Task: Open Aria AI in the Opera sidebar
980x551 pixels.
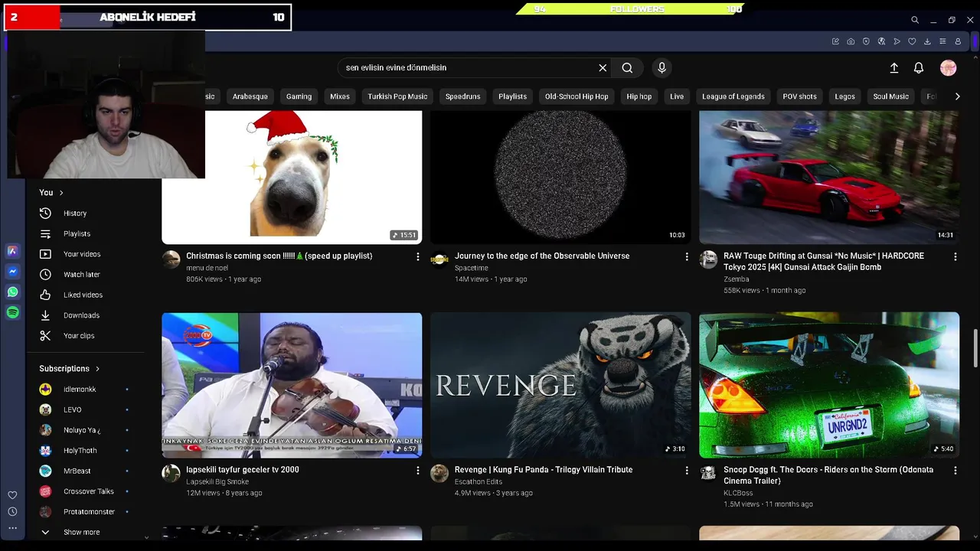Action: pyautogui.click(x=12, y=251)
